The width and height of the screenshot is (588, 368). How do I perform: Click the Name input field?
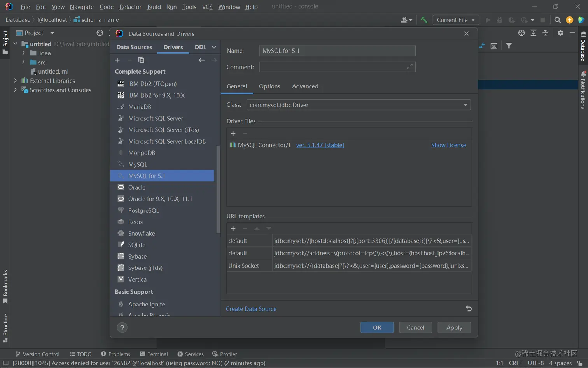pos(337,51)
